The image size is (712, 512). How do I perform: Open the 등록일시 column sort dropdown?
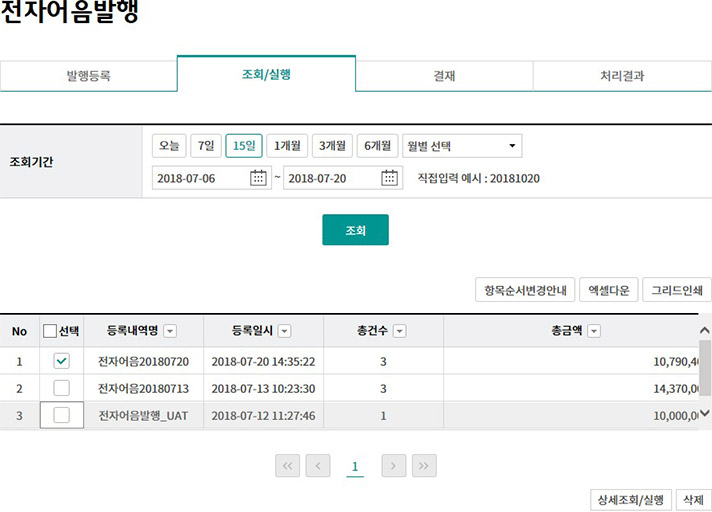pyautogui.click(x=285, y=331)
